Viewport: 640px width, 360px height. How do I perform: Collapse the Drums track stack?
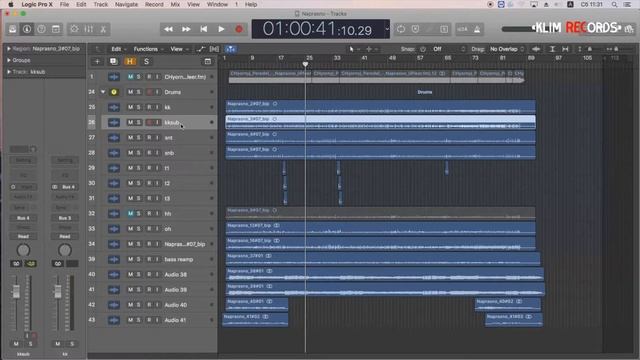tap(103, 92)
